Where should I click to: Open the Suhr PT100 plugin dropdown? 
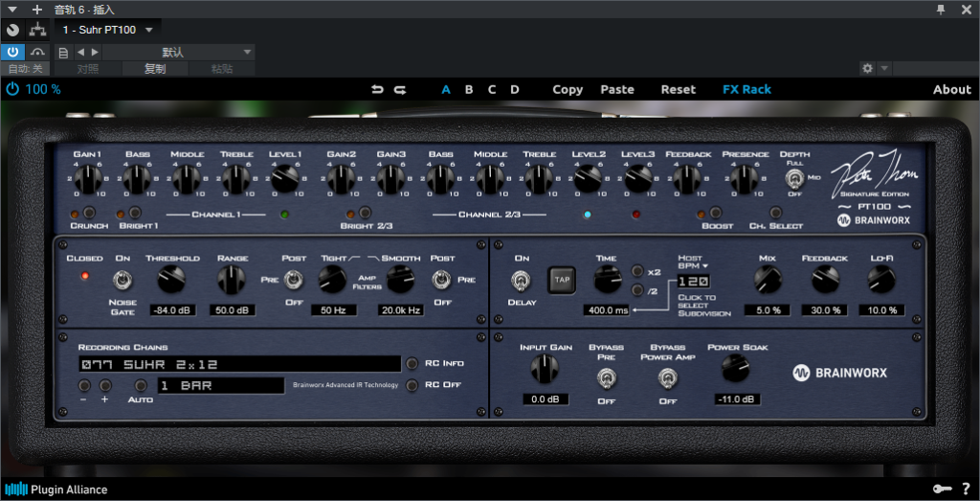click(148, 30)
